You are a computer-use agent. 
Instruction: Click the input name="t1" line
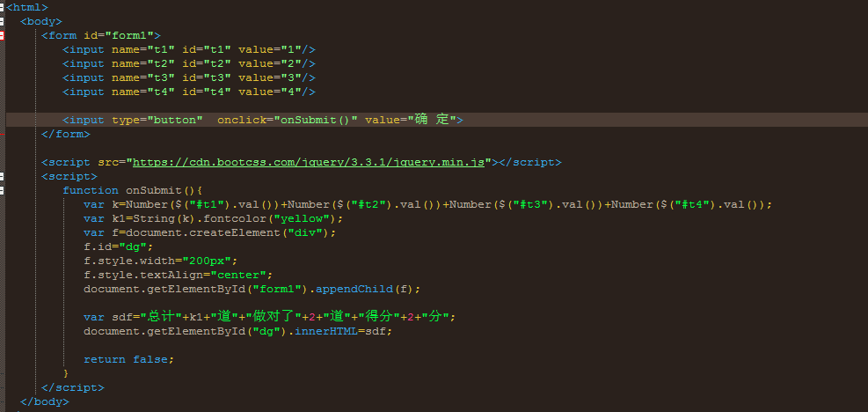coord(189,50)
